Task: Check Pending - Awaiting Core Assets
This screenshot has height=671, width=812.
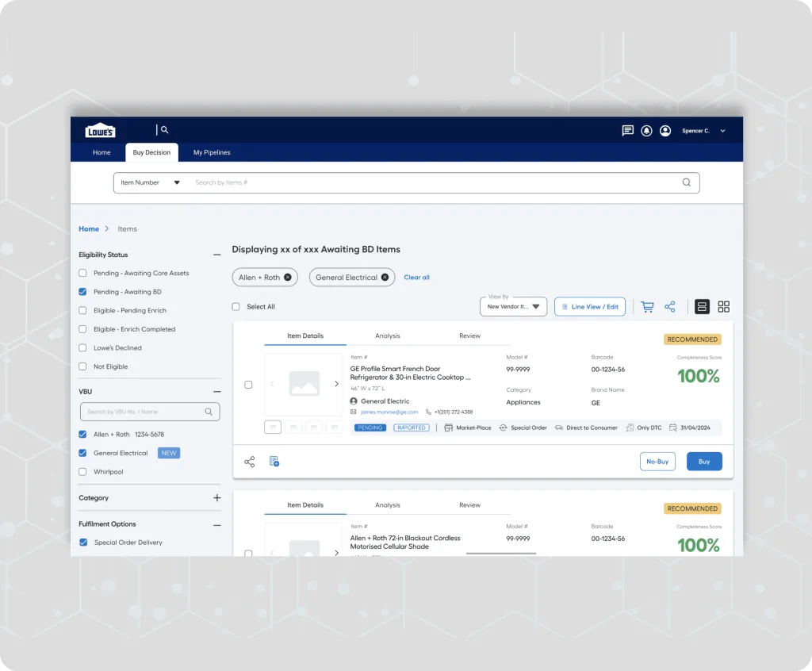Action: coord(82,273)
